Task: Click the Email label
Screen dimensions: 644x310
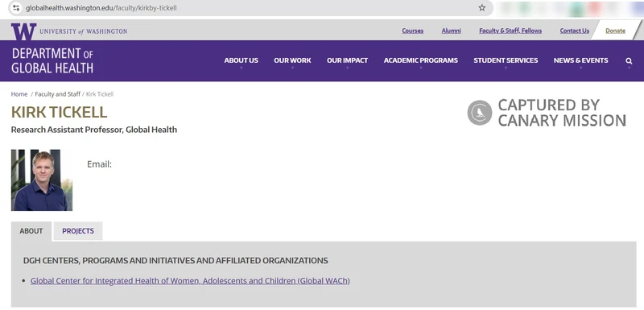Action: tap(99, 164)
